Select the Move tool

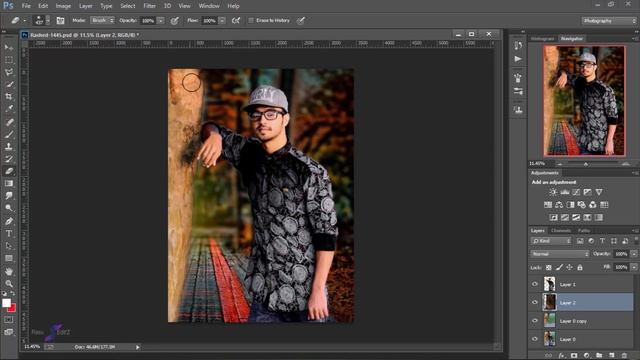click(9, 48)
